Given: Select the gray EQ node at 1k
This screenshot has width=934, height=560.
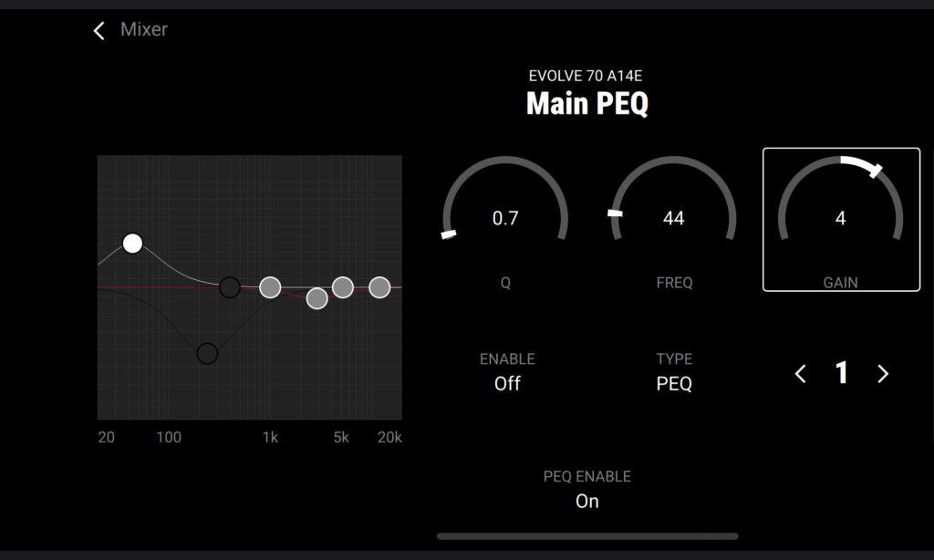Looking at the screenshot, I should (x=270, y=287).
